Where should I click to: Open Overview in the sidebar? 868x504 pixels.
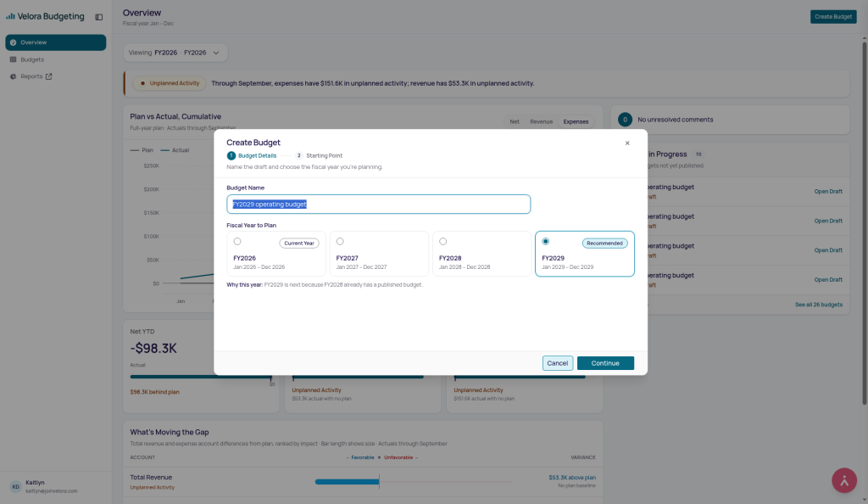coord(56,42)
